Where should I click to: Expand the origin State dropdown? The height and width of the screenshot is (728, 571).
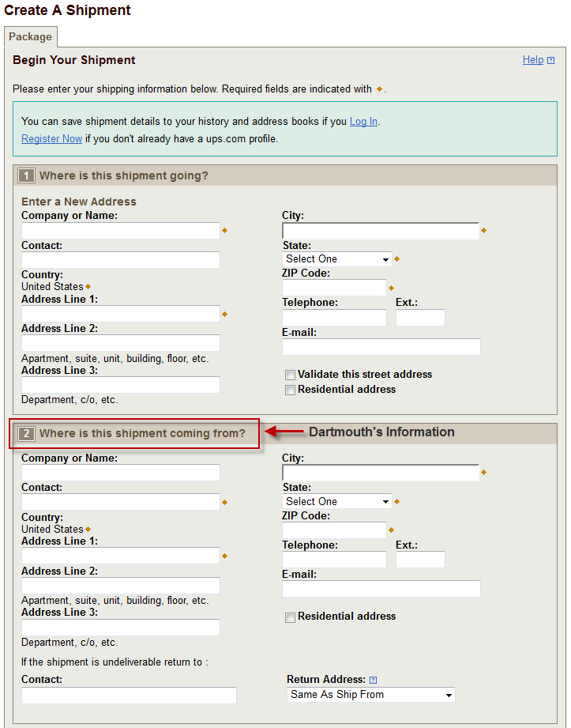(337, 502)
